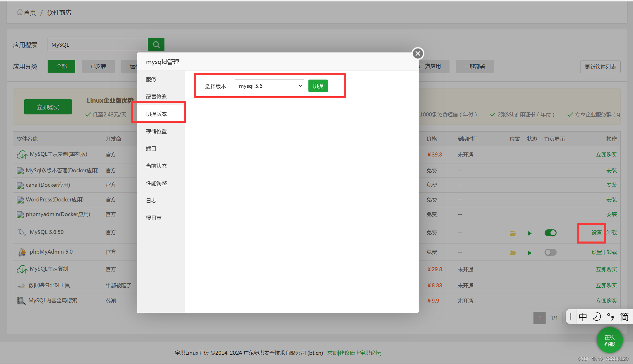
Task: Open the 日志 tab
Action: 161,200
